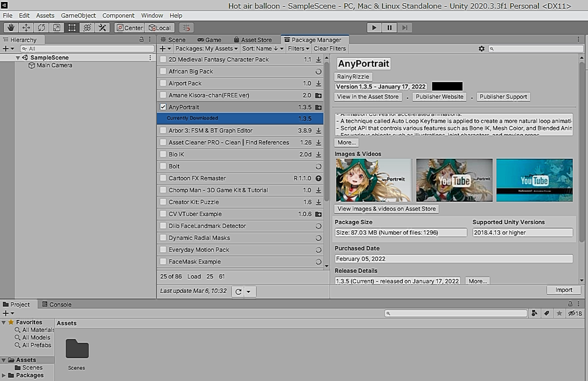The image size is (588, 381).
Task: Open the Window menu
Action: pos(152,16)
